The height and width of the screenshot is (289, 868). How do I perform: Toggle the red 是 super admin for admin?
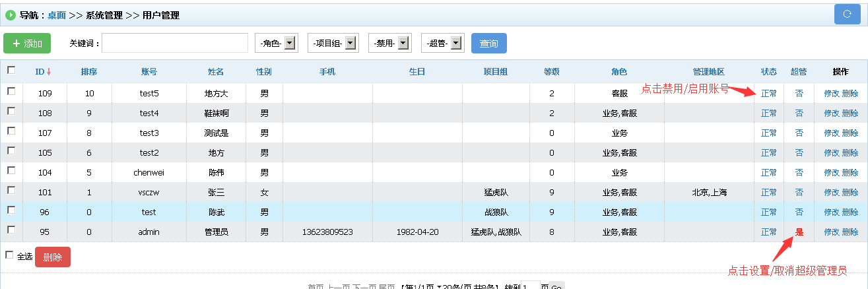pyautogui.click(x=799, y=232)
